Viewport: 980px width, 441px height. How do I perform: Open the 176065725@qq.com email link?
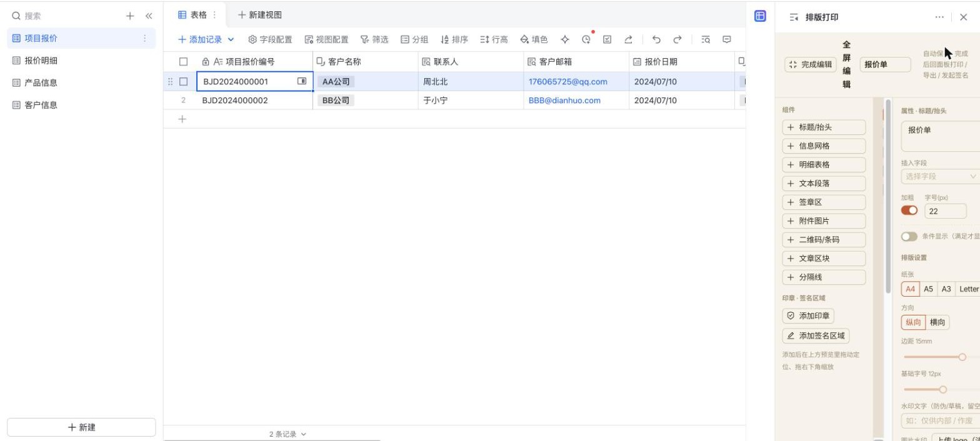click(x=567, y=81)
